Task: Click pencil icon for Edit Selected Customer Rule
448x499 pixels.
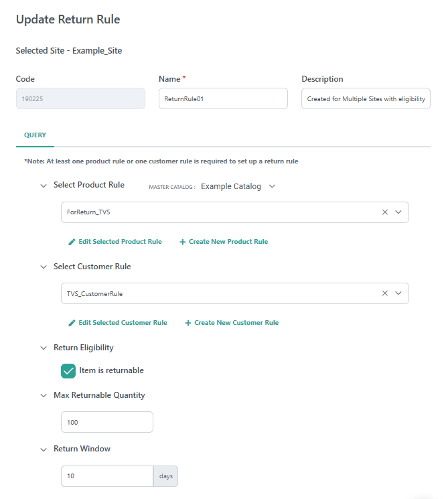Action: click(x=72, y=323)
